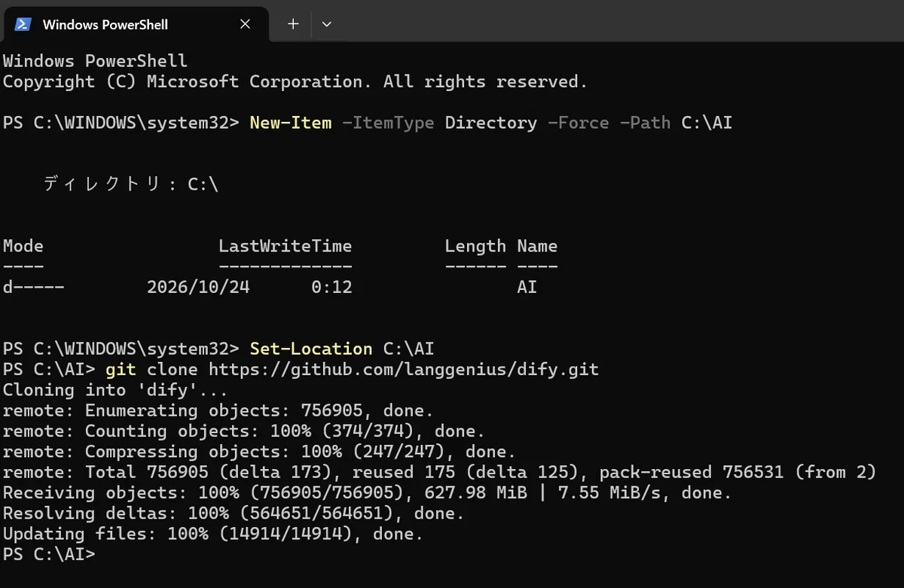
Task: Click the "Resolving deltas" output line
Action: pyautogui.click(x=234, y=513)
